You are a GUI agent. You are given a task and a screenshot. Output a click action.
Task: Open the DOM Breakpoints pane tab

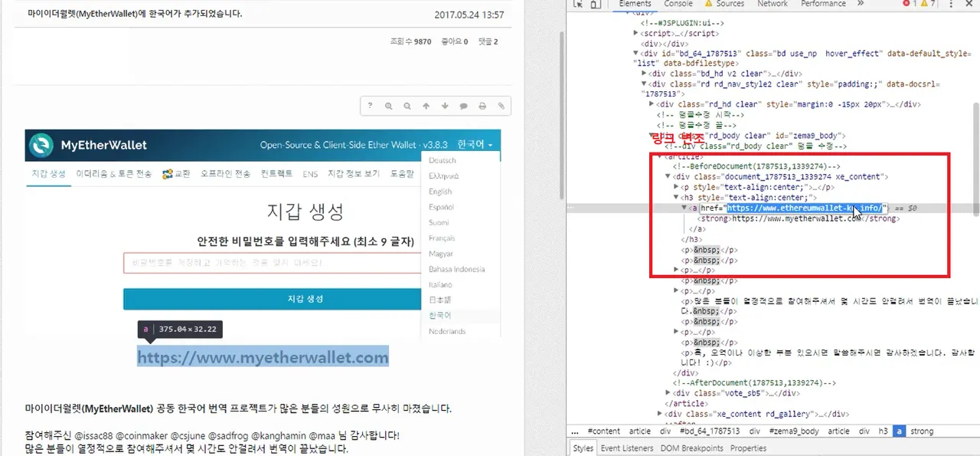coord(692,448)
